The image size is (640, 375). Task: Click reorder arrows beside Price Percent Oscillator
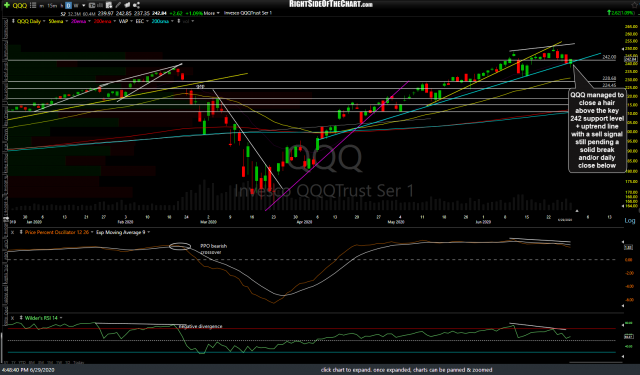coord(21,232)
